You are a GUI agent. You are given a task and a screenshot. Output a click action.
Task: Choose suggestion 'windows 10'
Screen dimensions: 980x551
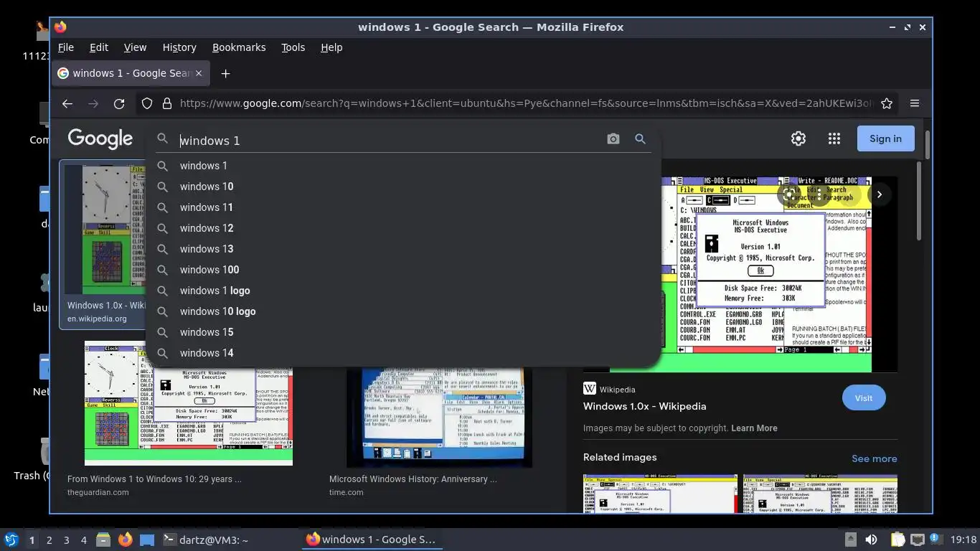[x=403, y=187]
